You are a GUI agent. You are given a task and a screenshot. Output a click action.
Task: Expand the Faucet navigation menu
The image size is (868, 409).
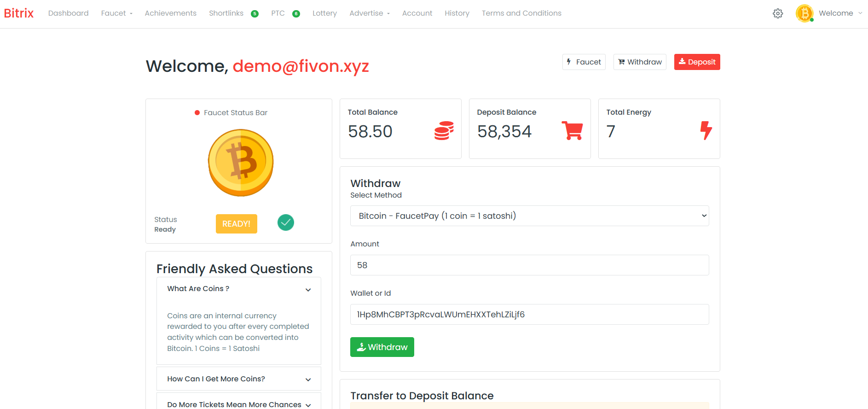click(x=116, y=13)
